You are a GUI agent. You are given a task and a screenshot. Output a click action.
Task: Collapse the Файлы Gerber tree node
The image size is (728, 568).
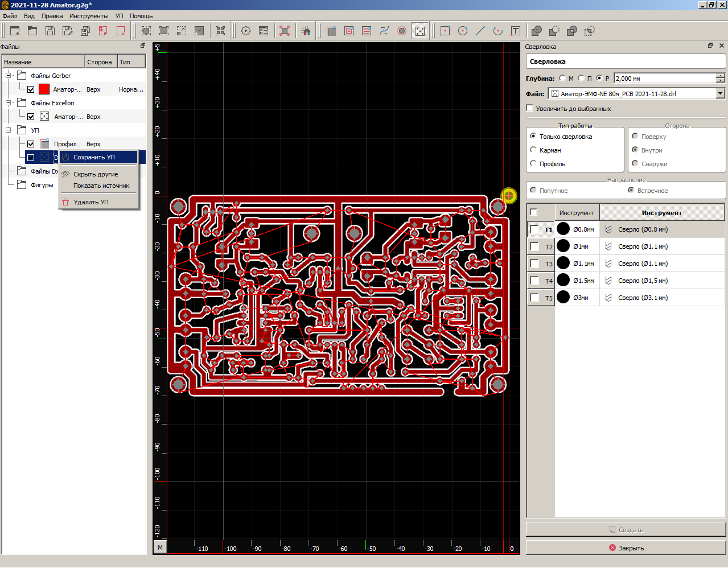click(x=9, y=76)
